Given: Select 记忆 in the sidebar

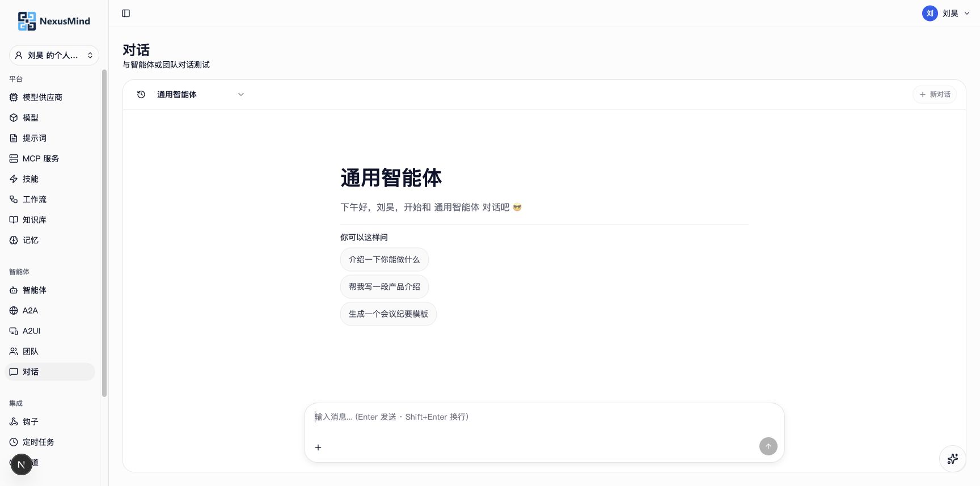Looking at the screenshot, I should click(x=50, y=240).
